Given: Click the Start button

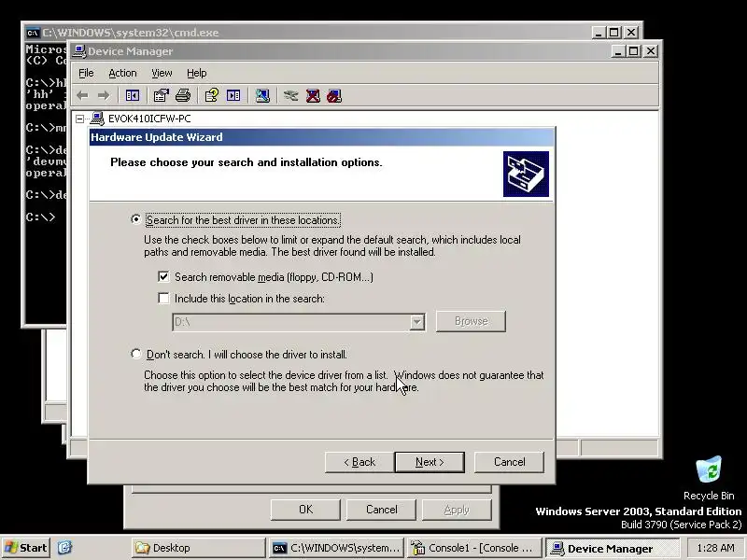Looking at the screenshot, I should 26,548.
